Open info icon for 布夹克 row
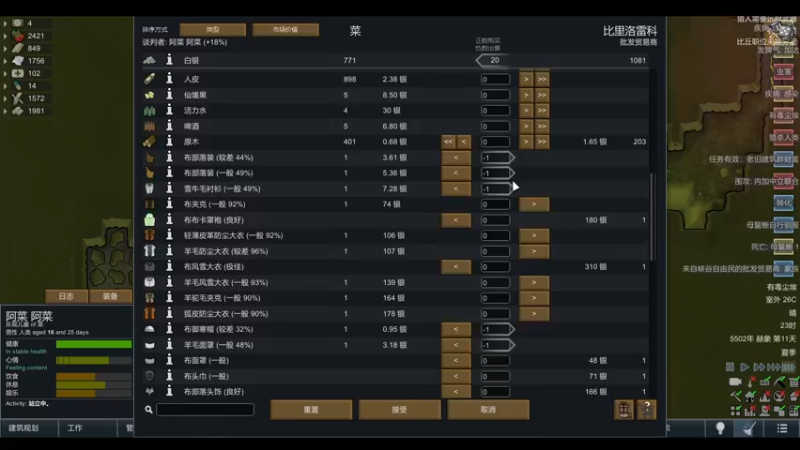This screenshot has height=450, width=800. click(x=169, y=204)
